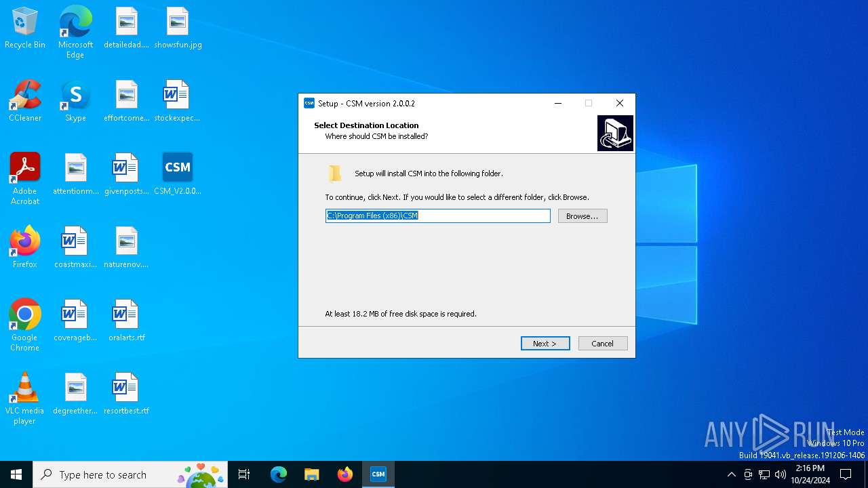Minimize the CSM Setup window
The width and height of the screenshot is (868, 488).
(558, 103)
